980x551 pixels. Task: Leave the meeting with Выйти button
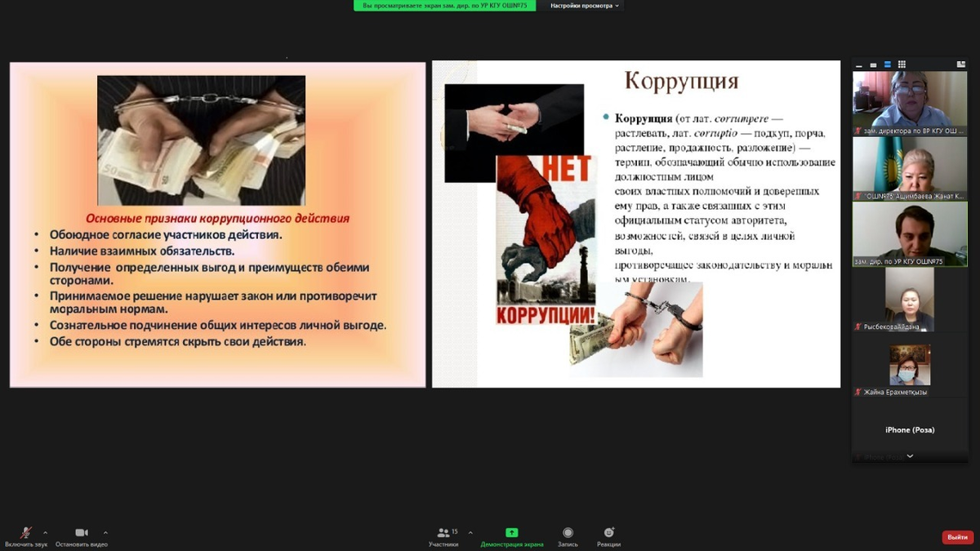click(957, 537)
